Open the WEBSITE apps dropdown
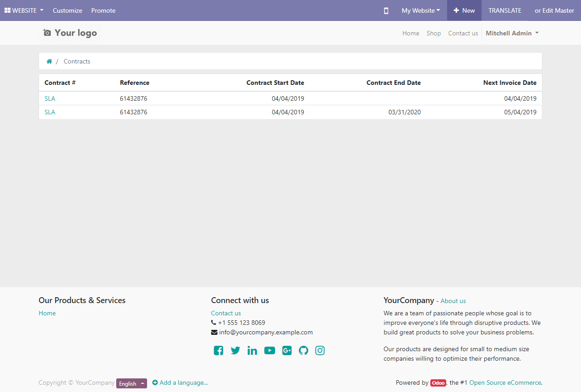This screenshot has height=392, width=581. point(24,10)
